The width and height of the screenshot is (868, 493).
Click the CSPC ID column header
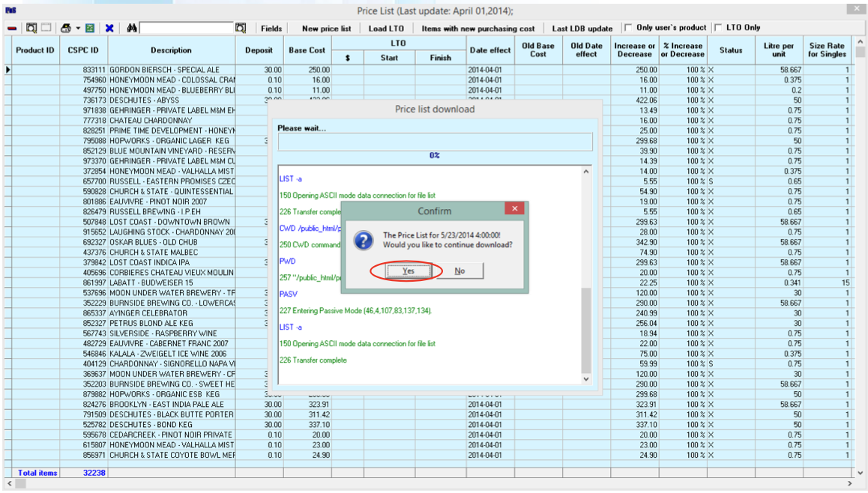[x=84, y=50]
